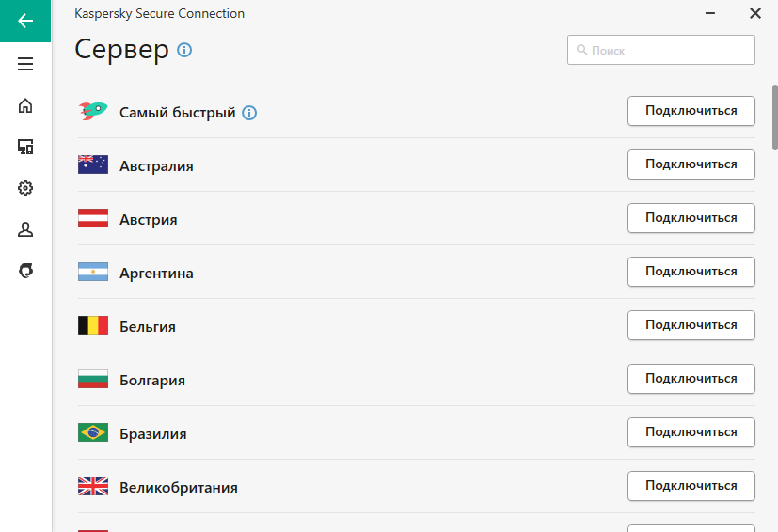Viewport: 778px width, 532px height.
Task: Connect to the Австралия server
Action: [691, 164]
